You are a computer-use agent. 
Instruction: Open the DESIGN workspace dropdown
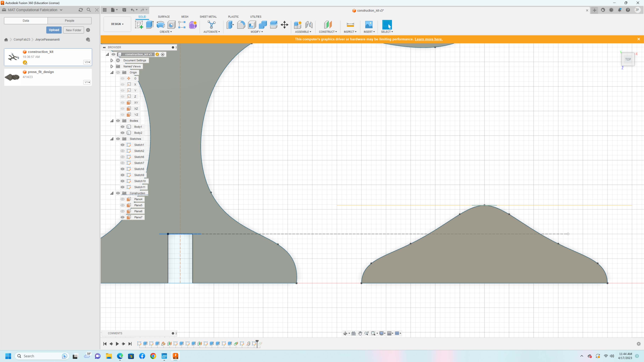[x=117, y=24]
